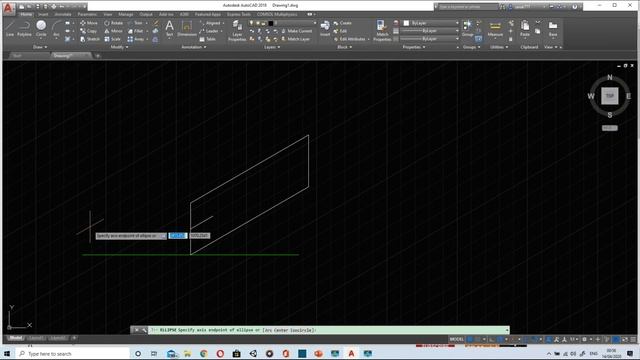The height and width of the screenshot is (360, 640).
Task: Expand the Draw panel
Action: pyautogui.click(x=40, y=47)
